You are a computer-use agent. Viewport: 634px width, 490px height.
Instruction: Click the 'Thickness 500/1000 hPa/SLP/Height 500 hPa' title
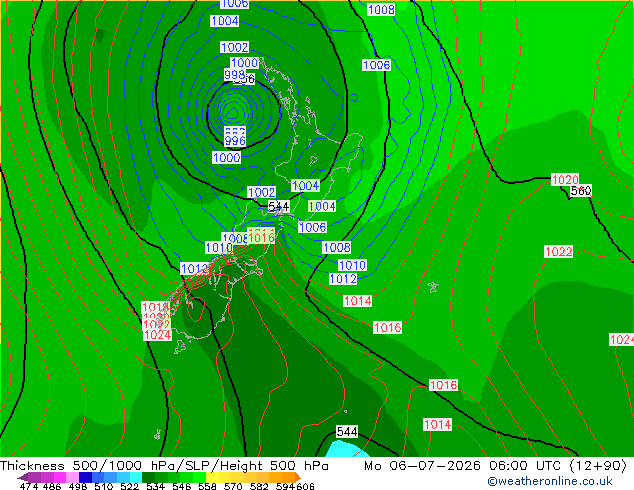click(x=164, y=466)
